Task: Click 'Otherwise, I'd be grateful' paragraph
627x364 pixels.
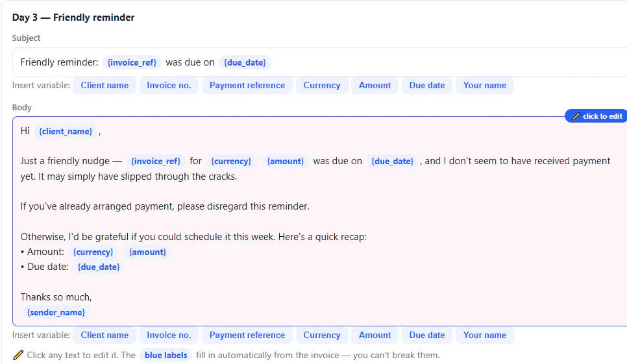Action: pos(193,237)
